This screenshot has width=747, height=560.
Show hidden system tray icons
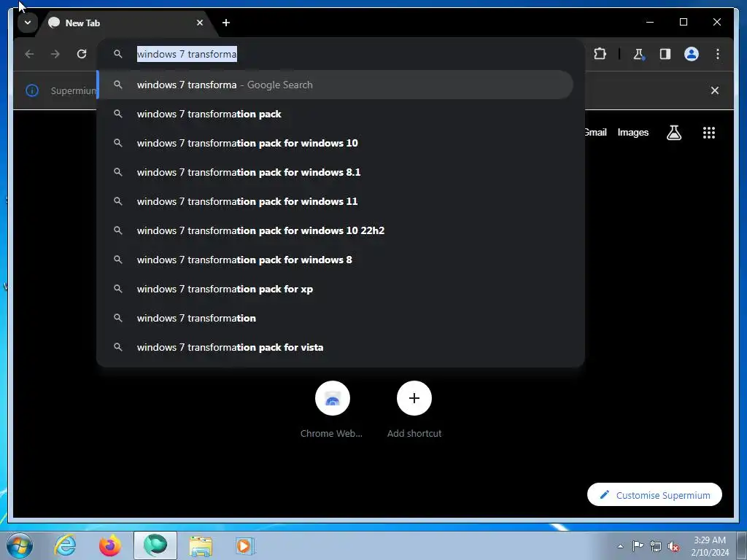620,546
